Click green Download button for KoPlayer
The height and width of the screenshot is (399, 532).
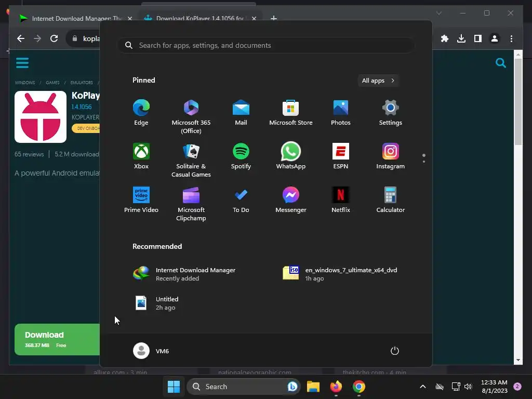(x=57, y=339)
